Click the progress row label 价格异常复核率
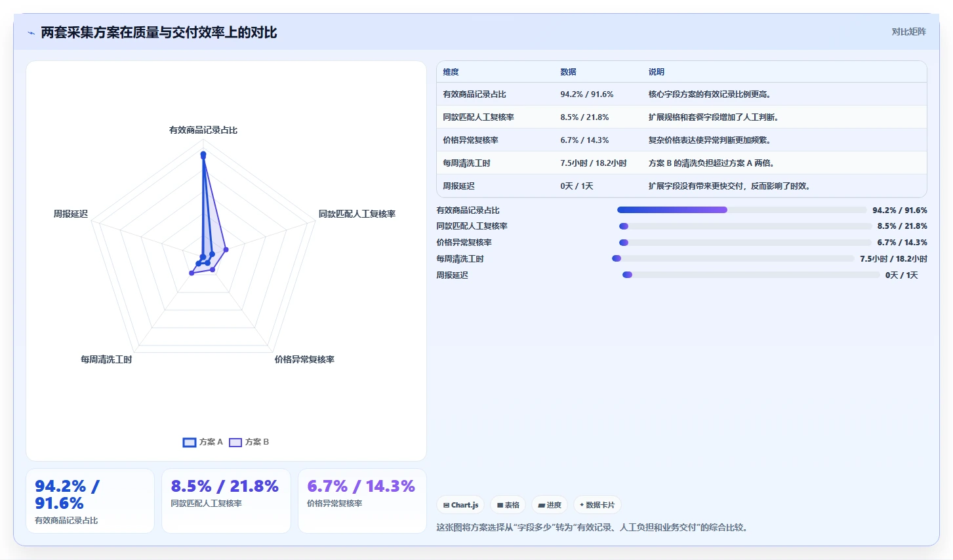The height and width of the screenshot is (560, 953). 464,243
